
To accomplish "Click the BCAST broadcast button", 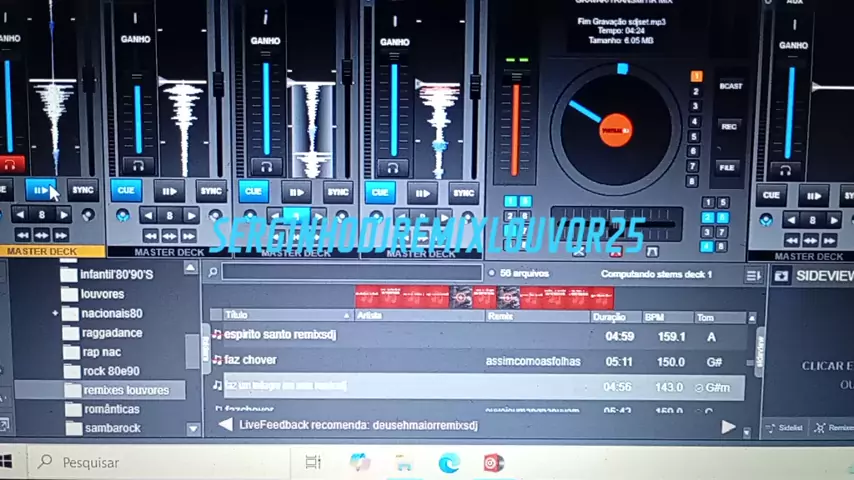I will click(x=730, y=87).
